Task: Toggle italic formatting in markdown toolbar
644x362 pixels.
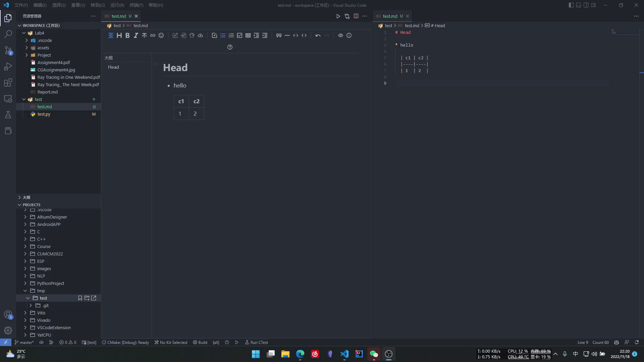Action: [136, 36]
